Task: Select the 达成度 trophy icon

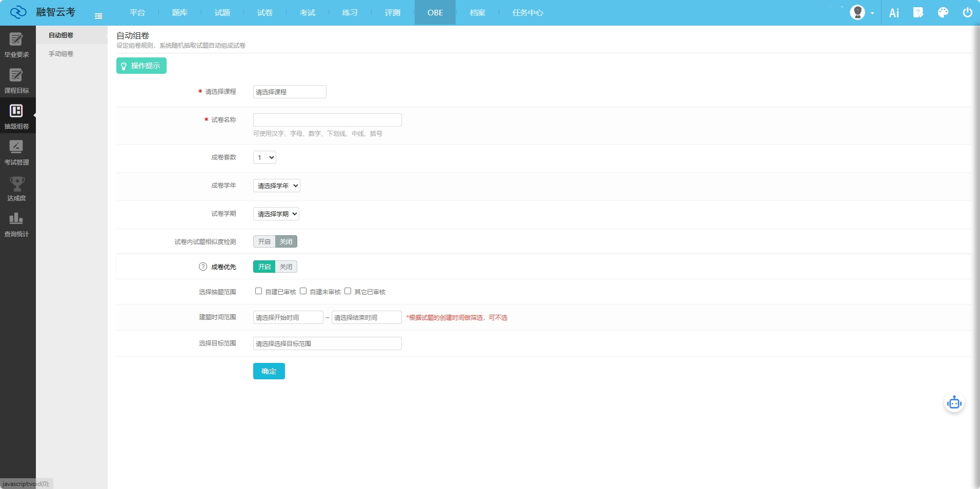Action: point(16,184)
